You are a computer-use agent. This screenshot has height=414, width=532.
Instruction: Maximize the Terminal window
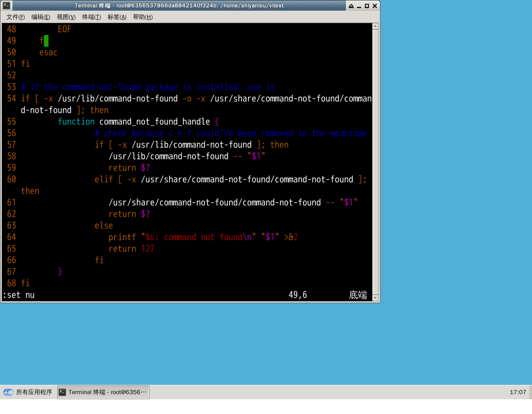point(367,6)
